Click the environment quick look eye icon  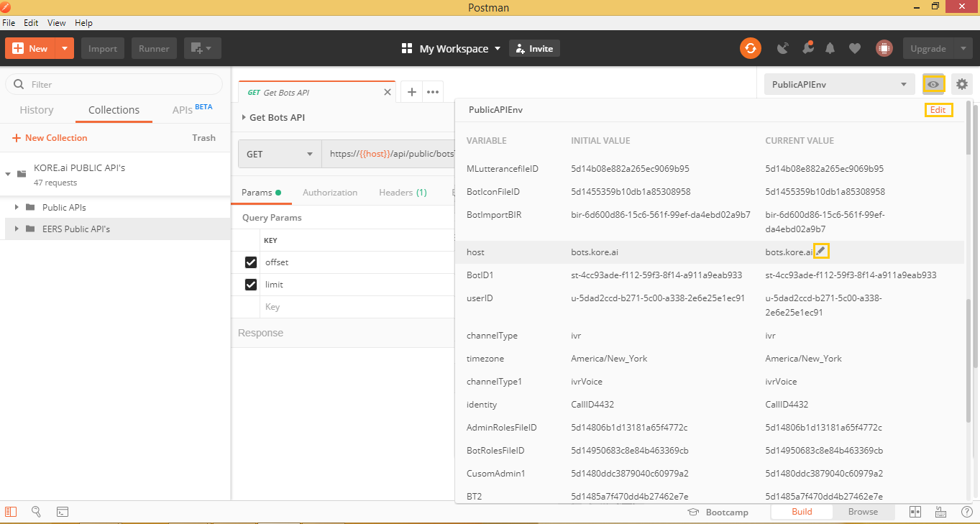pos(933,84)
